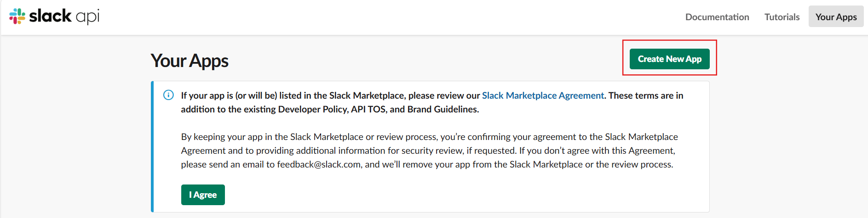868x218 pixels.
Task: Click the "api" text beside the Slack logo
Action: pos(87,17)
